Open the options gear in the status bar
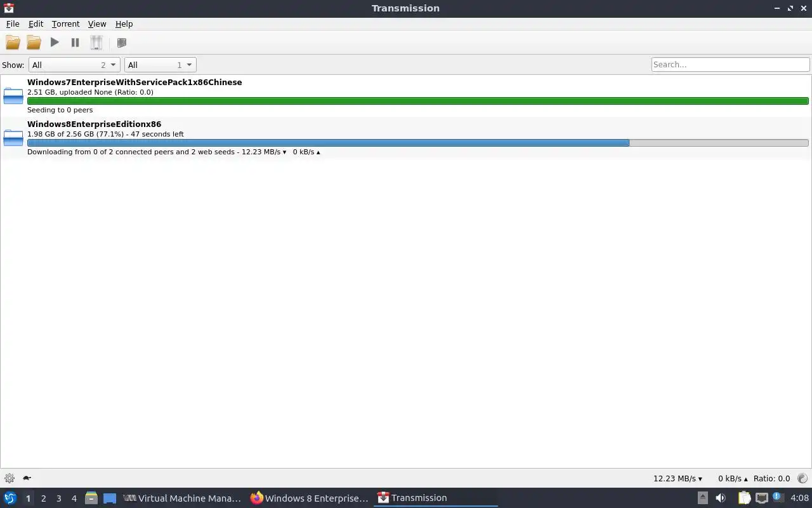 (x=10, y=478)
